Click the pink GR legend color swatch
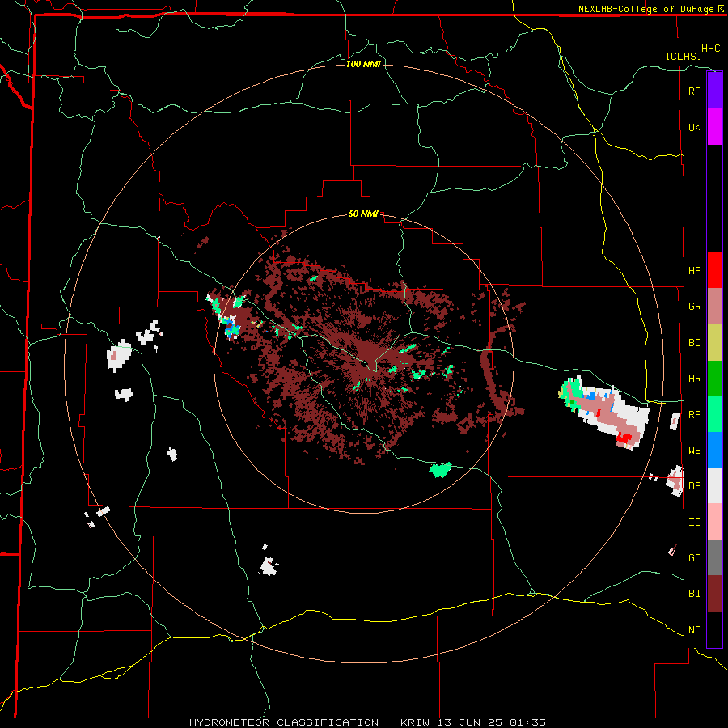 click(714, 307)
